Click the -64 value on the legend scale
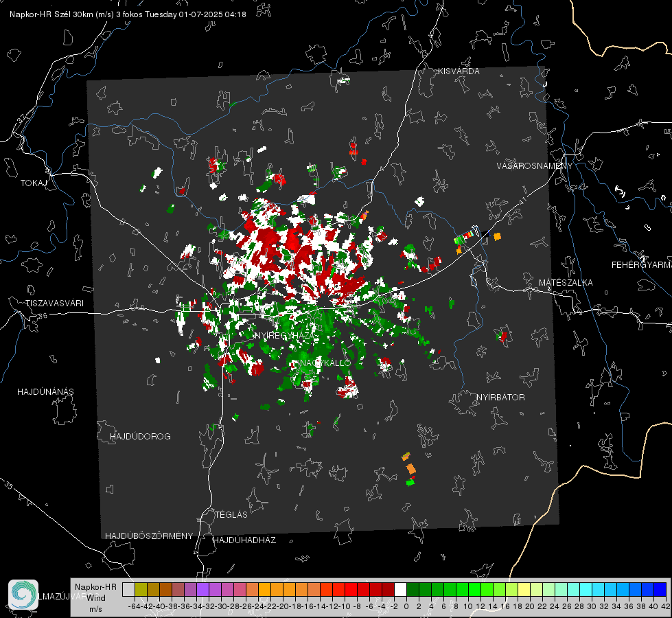The image size is (672, 618). (x=134, y=606)
